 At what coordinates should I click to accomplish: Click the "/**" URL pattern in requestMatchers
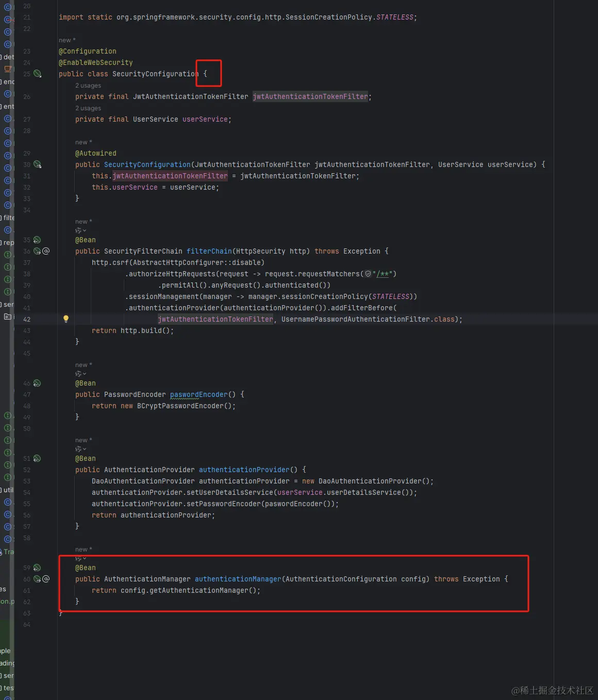click(x=383, y=274)
